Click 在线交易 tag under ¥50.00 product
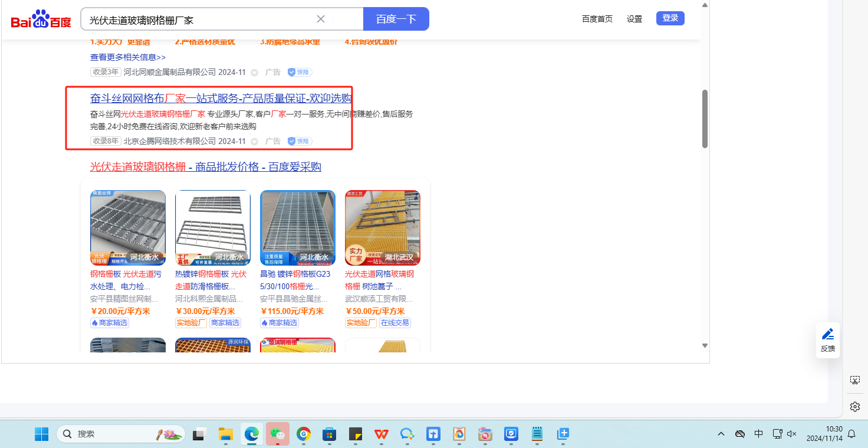 pyautogui.click(x=395, y=323)
